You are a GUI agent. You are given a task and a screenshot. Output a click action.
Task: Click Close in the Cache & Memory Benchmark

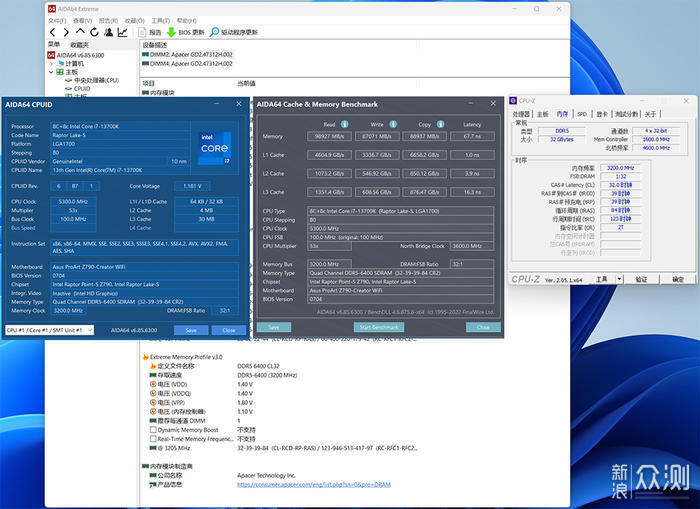coord(483,327)
